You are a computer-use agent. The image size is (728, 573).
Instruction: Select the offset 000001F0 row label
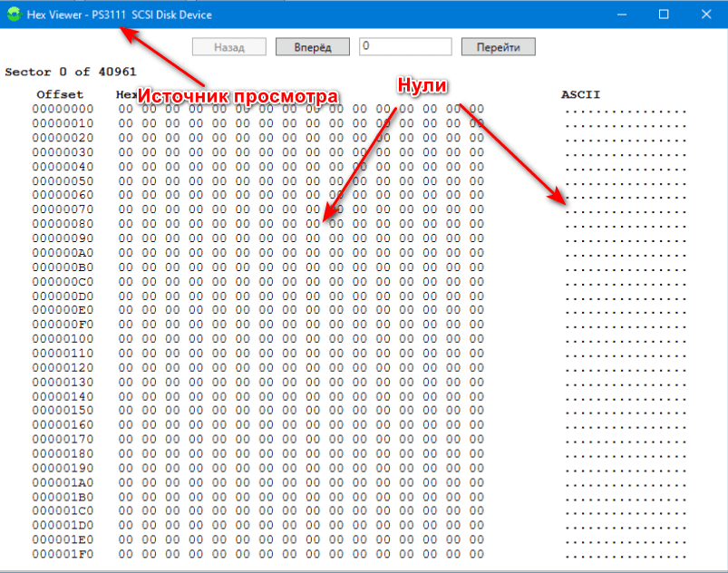pos(63,554)
